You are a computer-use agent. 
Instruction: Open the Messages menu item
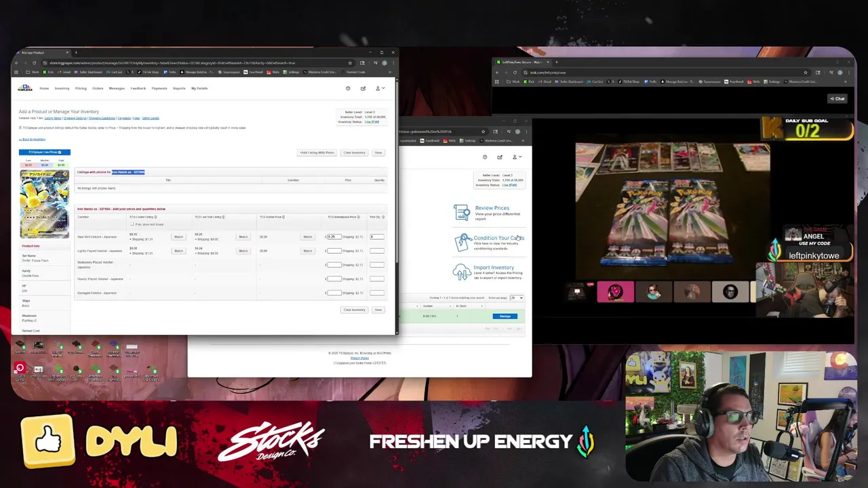click(x=117, y=88)
